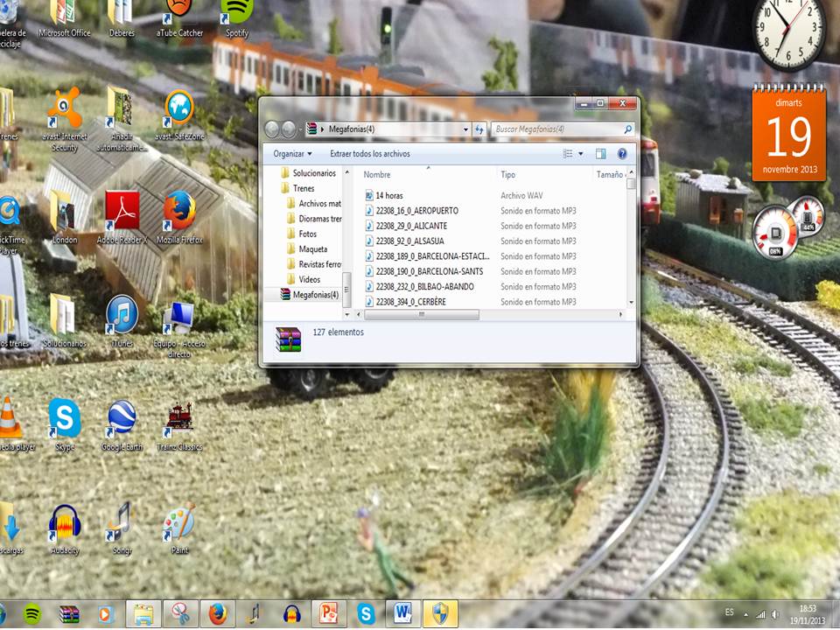Click the Buscar Megafonias(4) search field
The image size is (840, 630).
[x=563, y=129]
